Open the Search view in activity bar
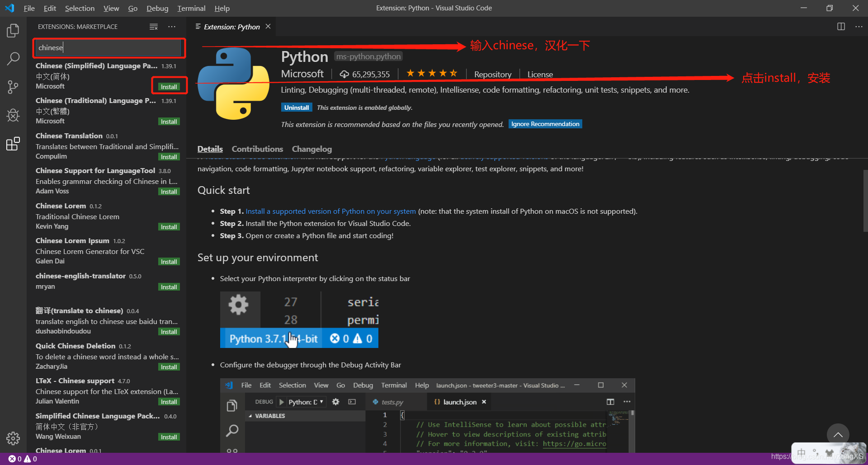 coord(13,58)
